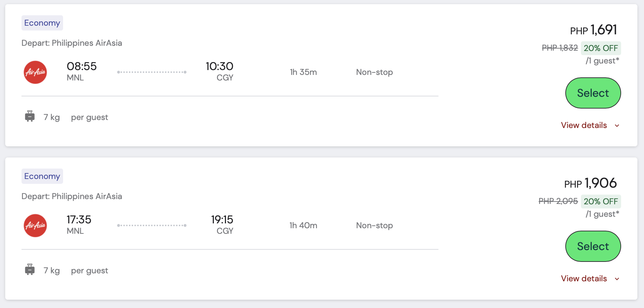Expand View details for 17:35 flight

(x=584, y=279)
